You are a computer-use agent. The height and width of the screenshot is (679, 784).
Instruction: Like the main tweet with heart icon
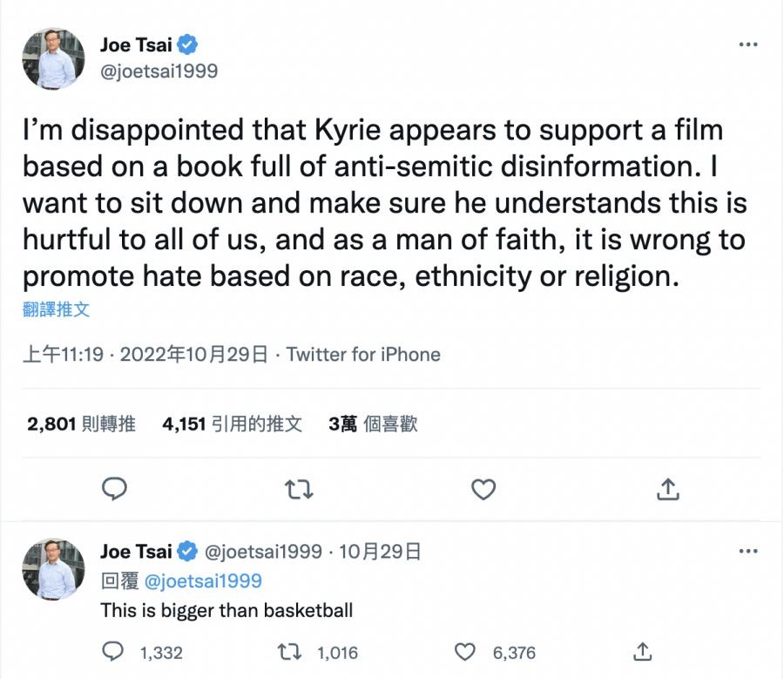[x=483, y=490]
